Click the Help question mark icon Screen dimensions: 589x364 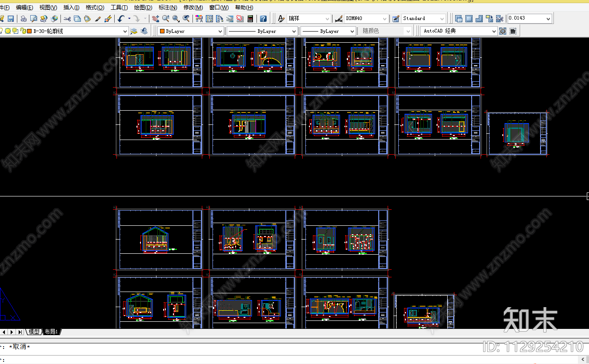click(263, 19)
